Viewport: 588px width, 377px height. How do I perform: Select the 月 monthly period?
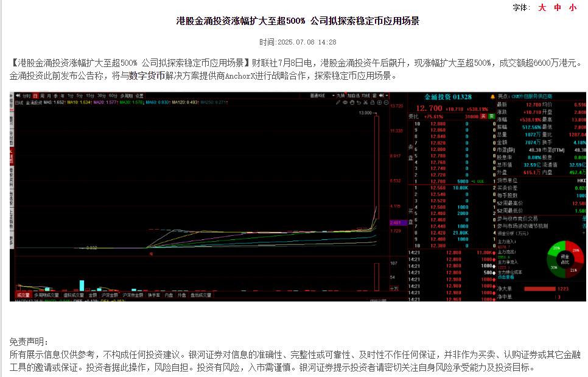tap(49, 96)
